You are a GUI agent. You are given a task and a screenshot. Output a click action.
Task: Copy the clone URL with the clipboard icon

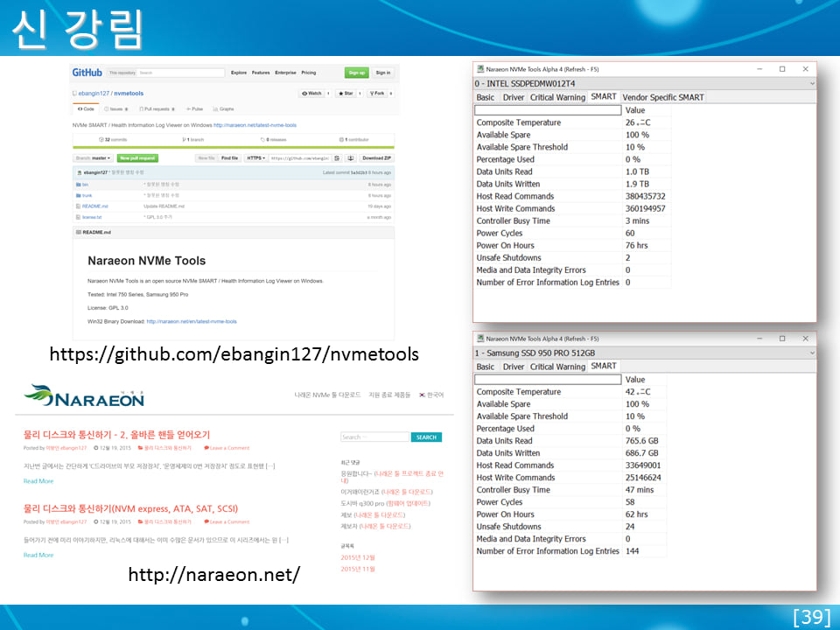coord(337,158)
